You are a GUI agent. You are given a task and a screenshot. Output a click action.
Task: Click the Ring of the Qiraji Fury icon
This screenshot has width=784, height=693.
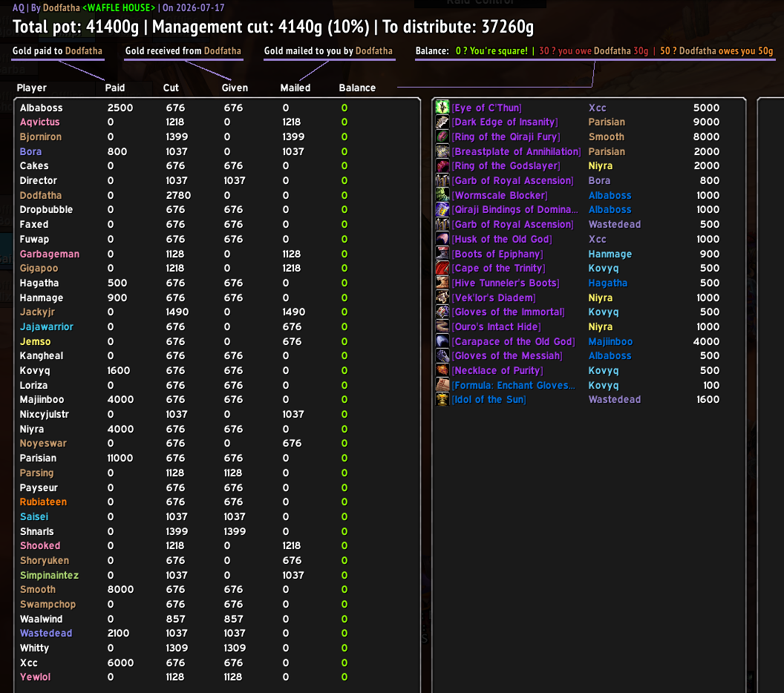442,137
